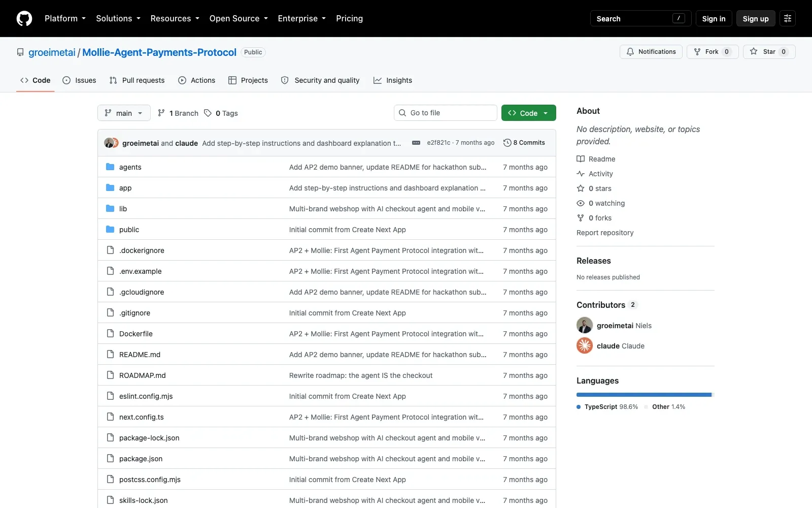Click the eye icon beside 0 watching
Screen dimensions: 812x508
tap(581, 203)
